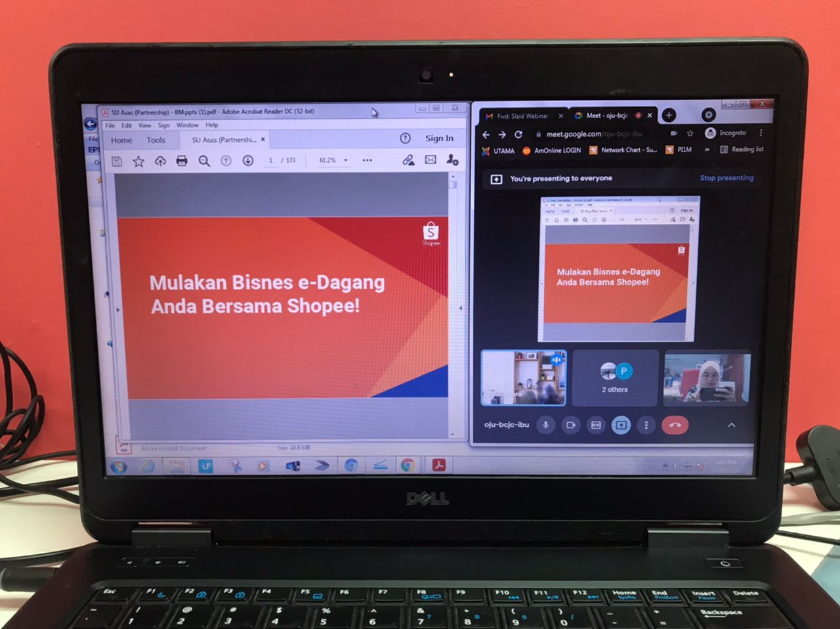Open the Chrome tab search dropdown
Image resolution: width=840 pixels, height=629 pixels.
coord(708,115)
